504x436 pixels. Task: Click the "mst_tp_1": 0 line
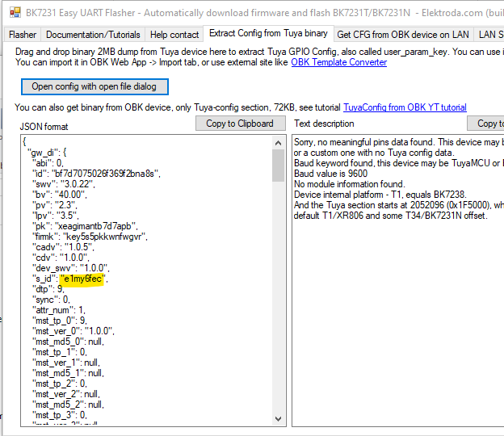(60, 352)
